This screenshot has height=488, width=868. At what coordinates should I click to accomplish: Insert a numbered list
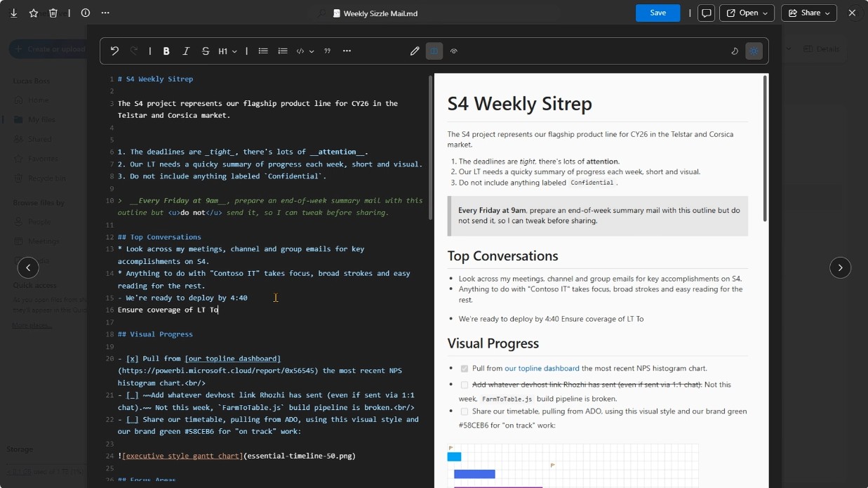[x=283, y=51]
